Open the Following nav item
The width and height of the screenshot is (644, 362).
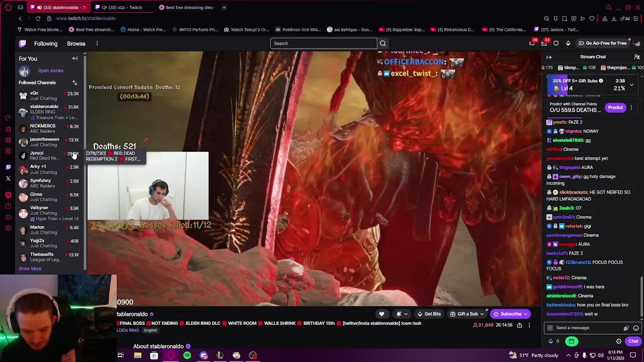tap(46, 44)
